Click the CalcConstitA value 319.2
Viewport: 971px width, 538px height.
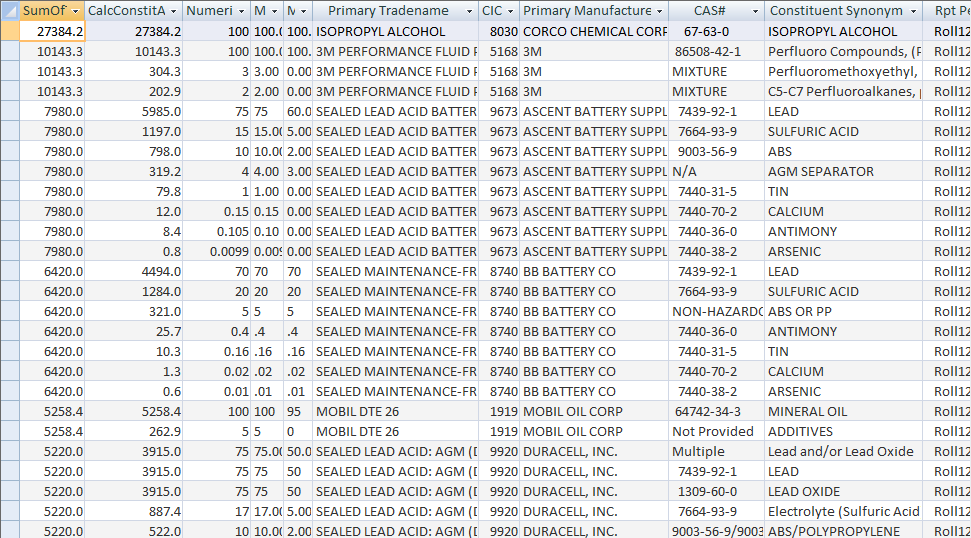(134, 171)
